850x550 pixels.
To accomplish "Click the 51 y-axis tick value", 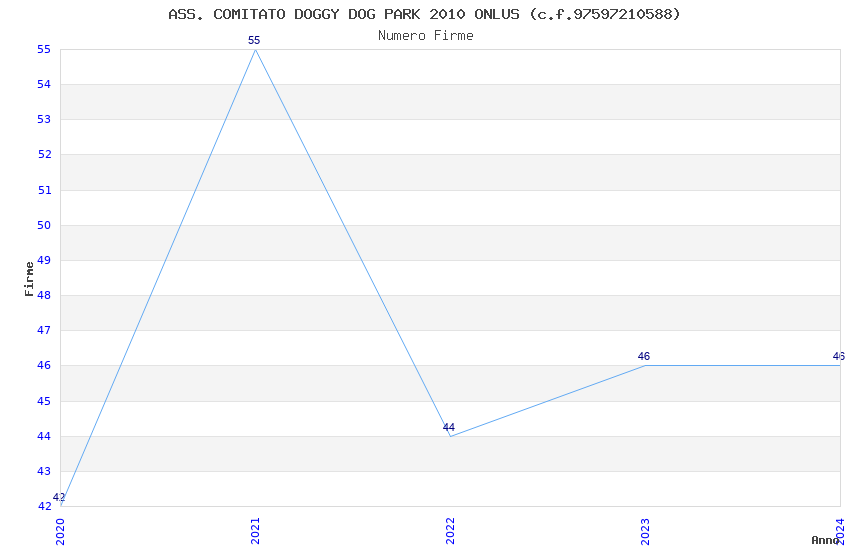I will tap(44, 190).
